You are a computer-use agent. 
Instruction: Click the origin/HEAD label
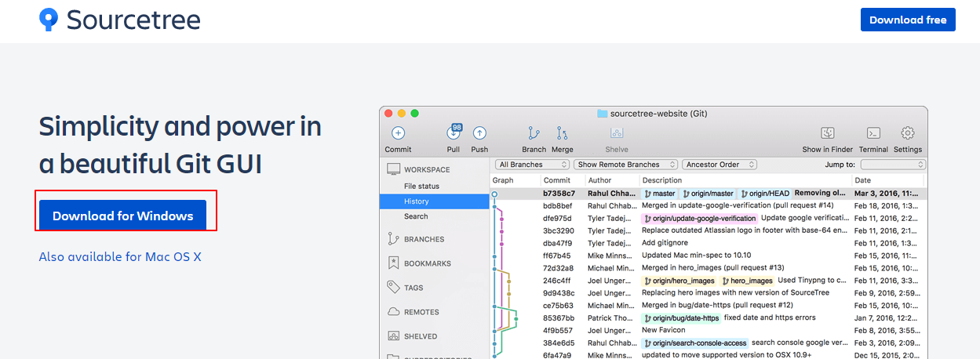click(764, 193)
